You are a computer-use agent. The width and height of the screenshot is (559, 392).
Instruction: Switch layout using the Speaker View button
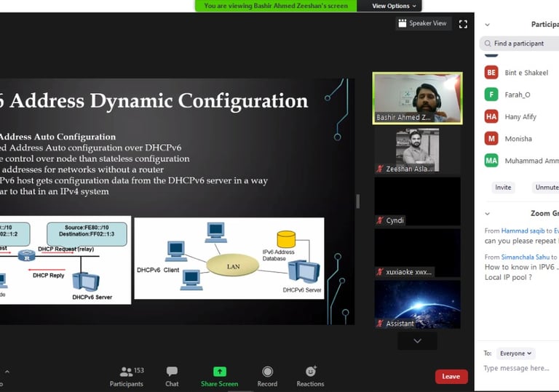pos(423,23)
